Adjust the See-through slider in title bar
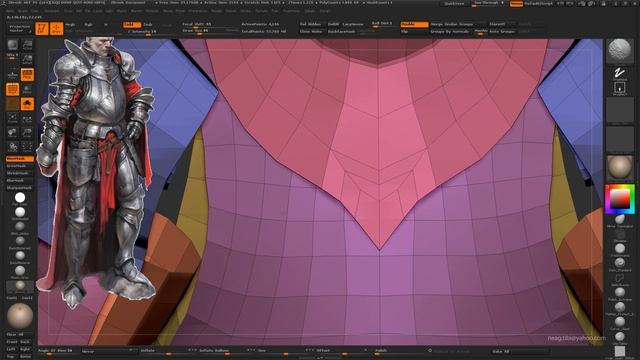640x360 pixels. click(x=488, y=4)
